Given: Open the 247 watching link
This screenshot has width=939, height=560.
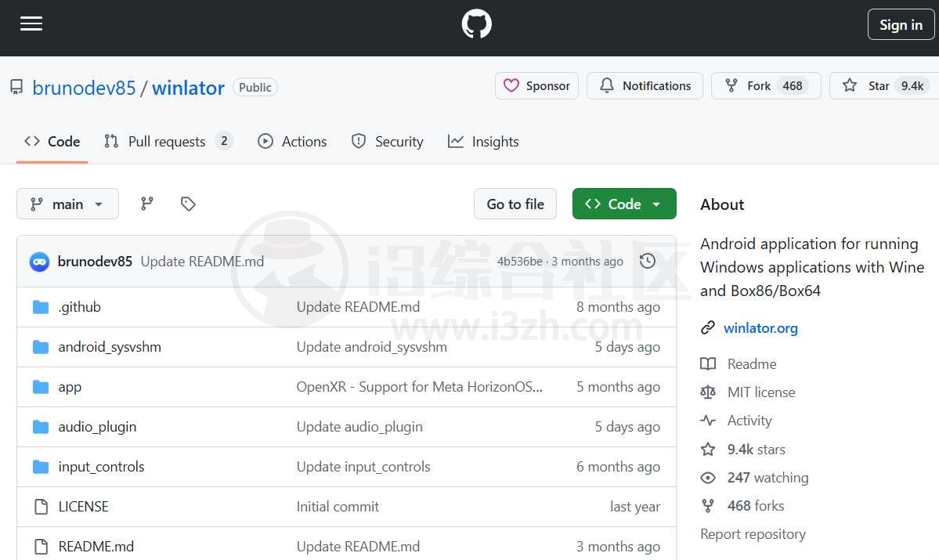Looking at the screenshot, I should pyautogui.click(x=767, y=477).
